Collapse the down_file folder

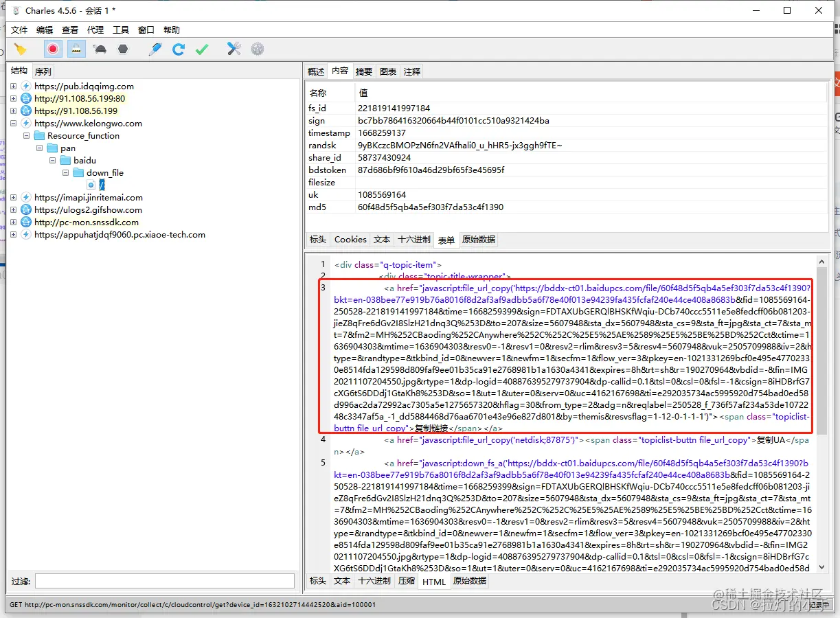[65, 173]
